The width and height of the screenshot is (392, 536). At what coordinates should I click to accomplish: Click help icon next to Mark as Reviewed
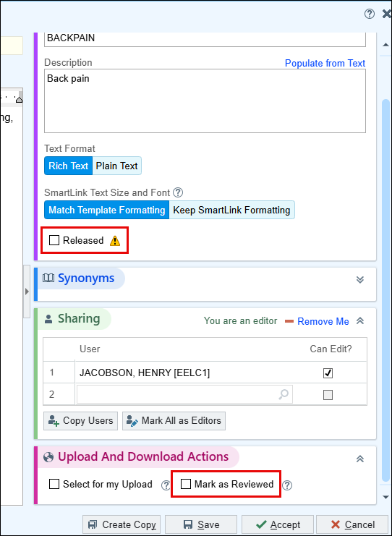coord(287,485)
